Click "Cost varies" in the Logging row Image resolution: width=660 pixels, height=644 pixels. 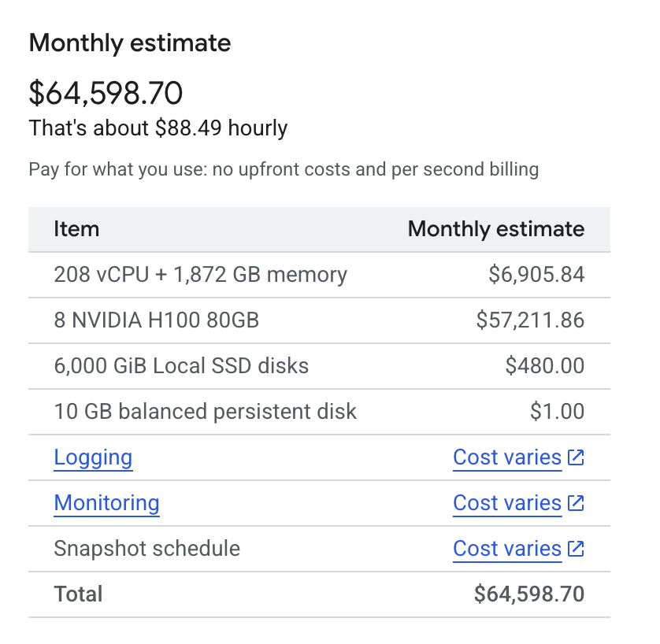click(507, 457)
